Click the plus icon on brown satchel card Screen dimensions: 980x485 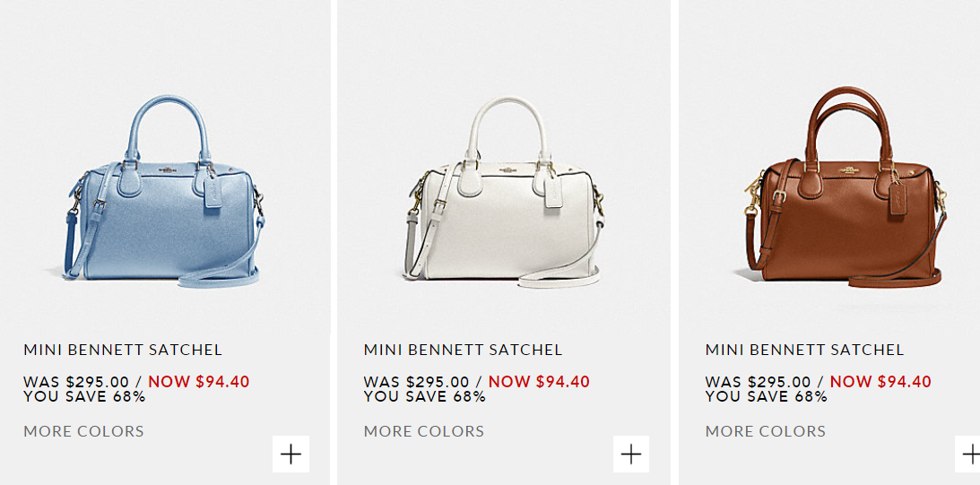click(968, 454)
